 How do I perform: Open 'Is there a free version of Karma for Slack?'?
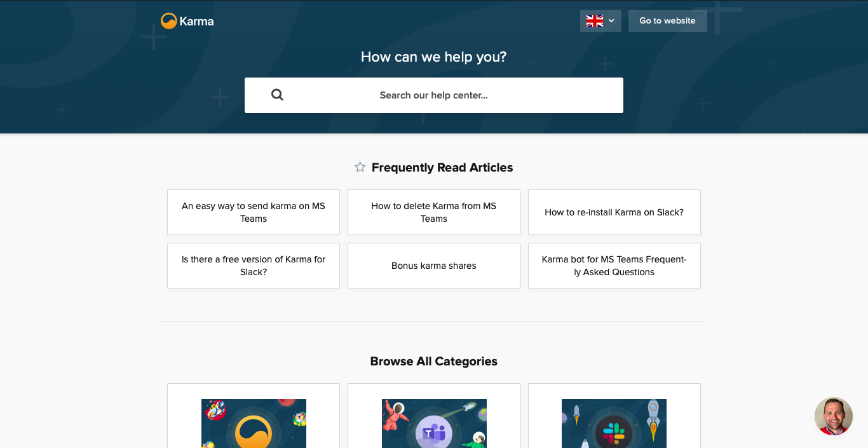[x=254, y=266]
